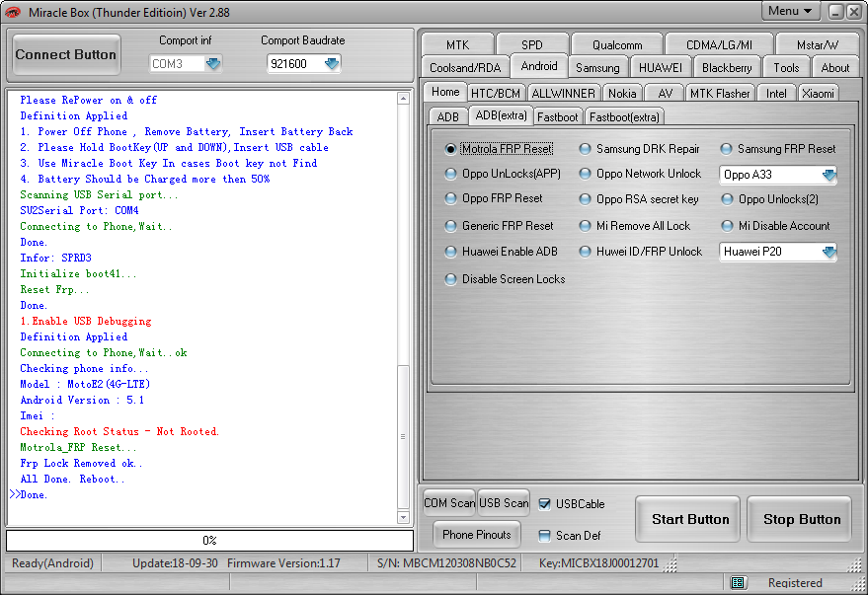Switch to the Nokia sub-tab
The image size is (868, 595).
(622, 94)
